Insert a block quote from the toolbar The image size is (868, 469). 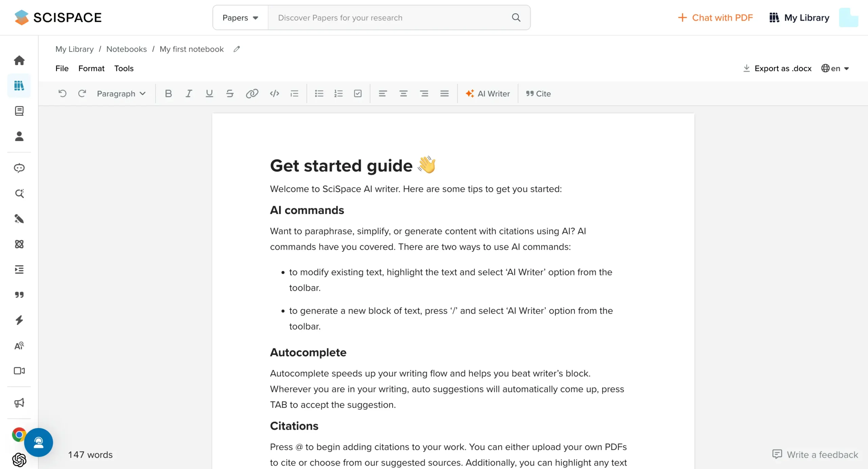pos(294,94)
